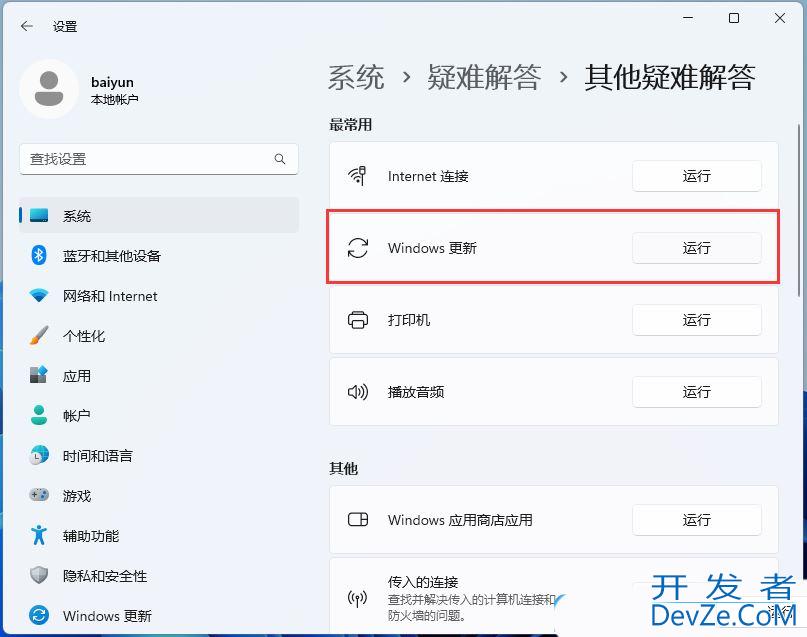Open 蓝牙和其他设备 settings

coord(159,255)
